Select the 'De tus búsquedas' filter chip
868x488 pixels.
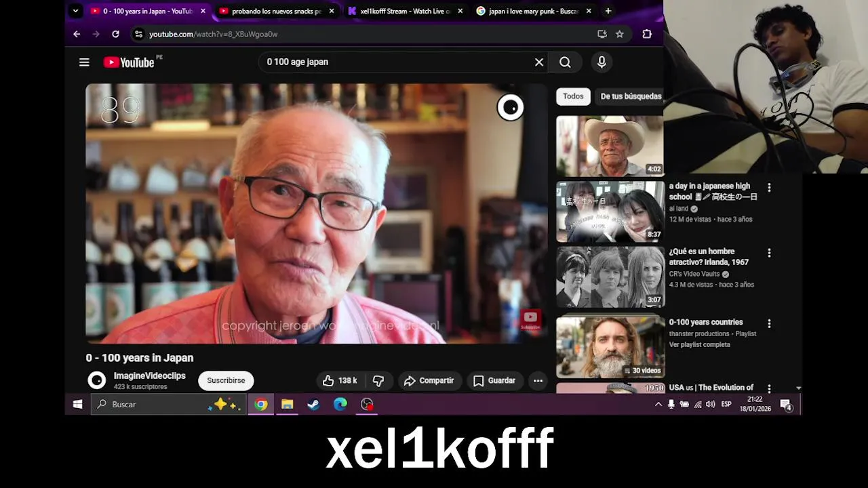click(x=629, y=96)
